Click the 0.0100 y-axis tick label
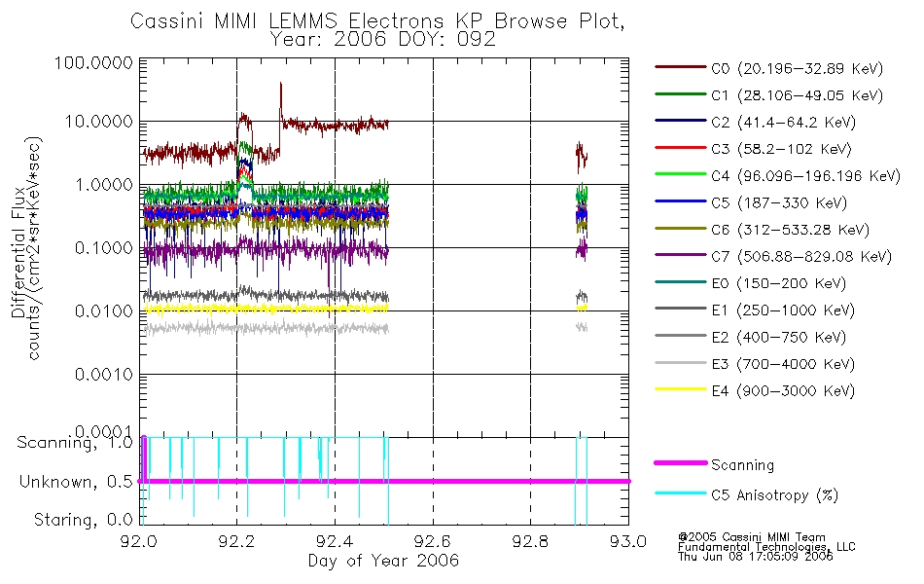This screenshot has height=584, width=924. click(x=104, y=310)
